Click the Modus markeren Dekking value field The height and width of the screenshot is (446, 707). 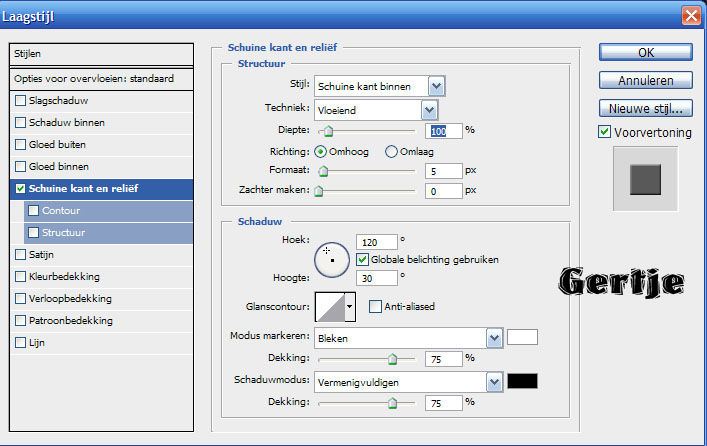point(444,359)
